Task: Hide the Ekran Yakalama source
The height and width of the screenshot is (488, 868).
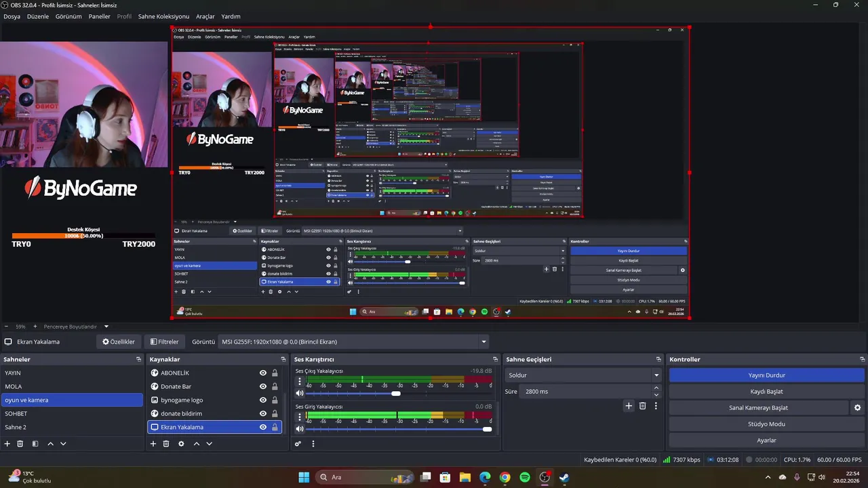Action: point(263,427)
